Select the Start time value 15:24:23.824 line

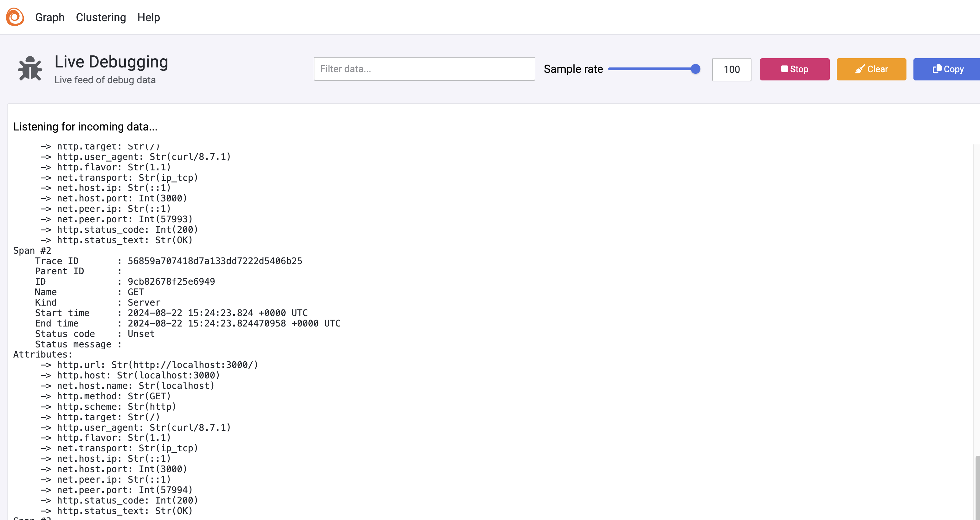point(171,313)
